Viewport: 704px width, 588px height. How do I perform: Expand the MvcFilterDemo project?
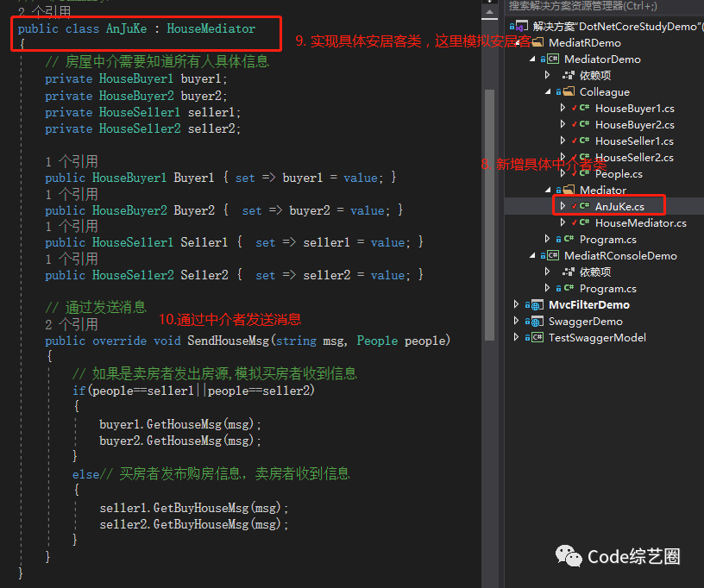tap(517, 304)
